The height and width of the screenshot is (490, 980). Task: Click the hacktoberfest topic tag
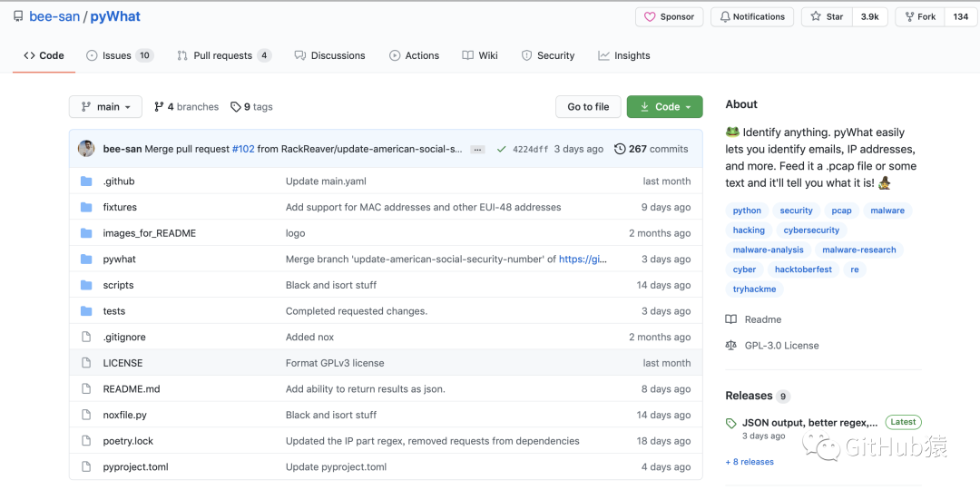803,269
